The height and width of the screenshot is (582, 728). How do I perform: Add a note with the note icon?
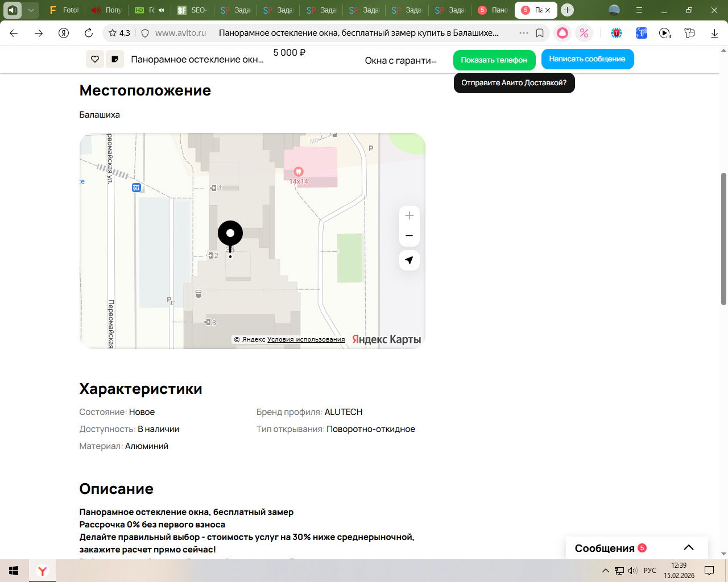(x=115, y=59)
